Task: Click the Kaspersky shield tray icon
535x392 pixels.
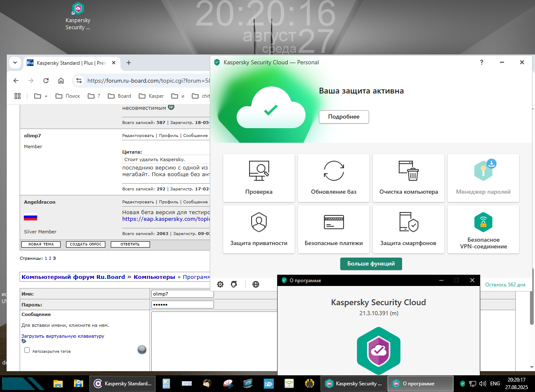Action: point(463,383)
